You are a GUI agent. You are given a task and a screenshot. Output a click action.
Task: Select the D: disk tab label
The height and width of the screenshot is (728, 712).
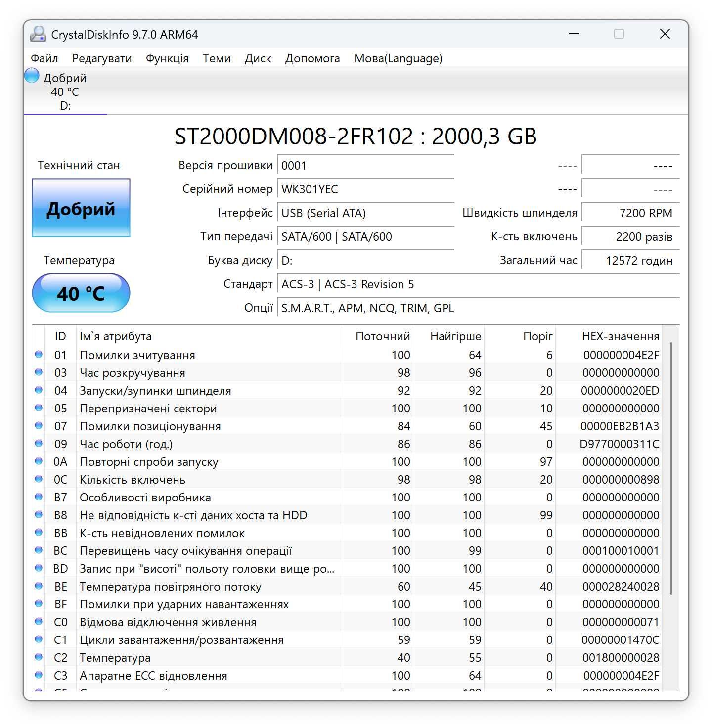(x=65, y=106)
